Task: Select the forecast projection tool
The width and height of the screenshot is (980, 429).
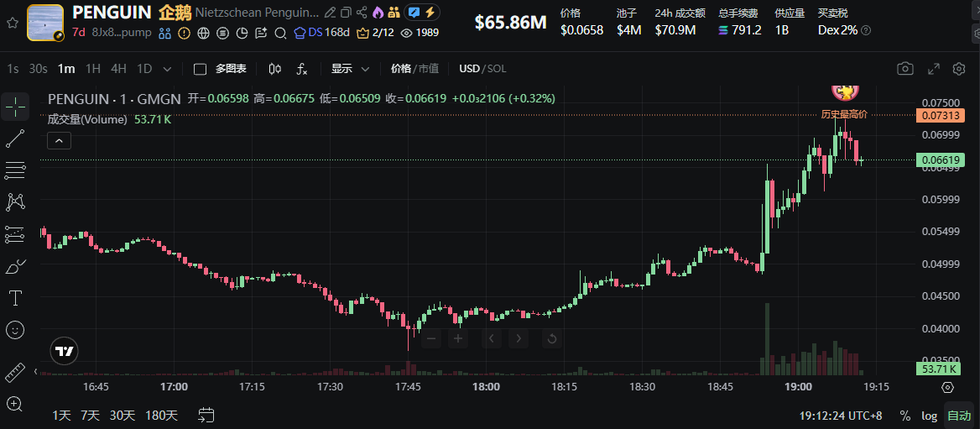Action: [x=15, y=234]
